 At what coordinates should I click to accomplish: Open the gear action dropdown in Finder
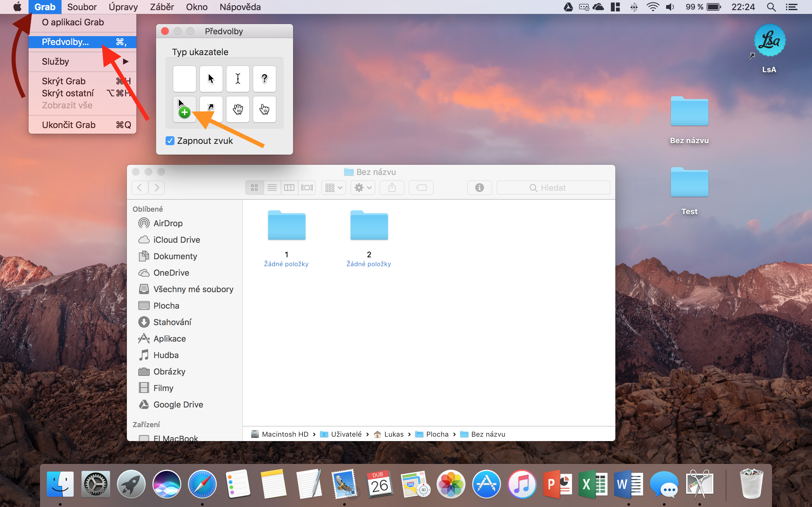pos(363,188)
